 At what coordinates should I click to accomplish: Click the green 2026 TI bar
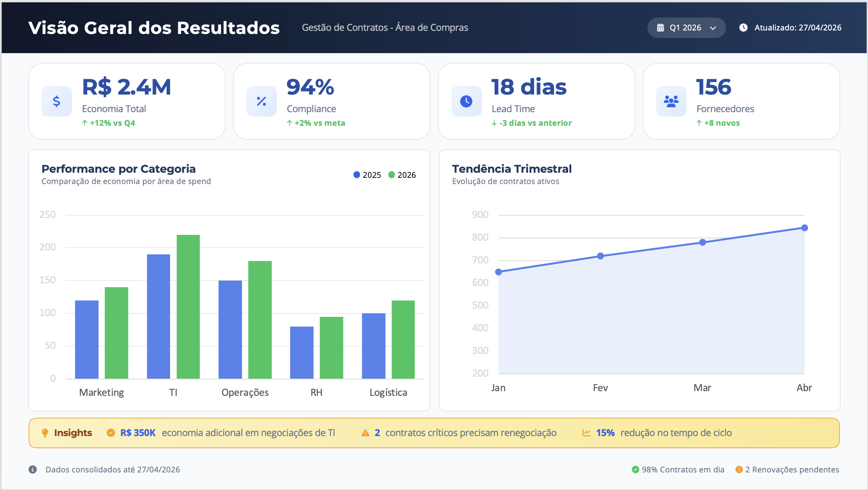tap(188, 307)
